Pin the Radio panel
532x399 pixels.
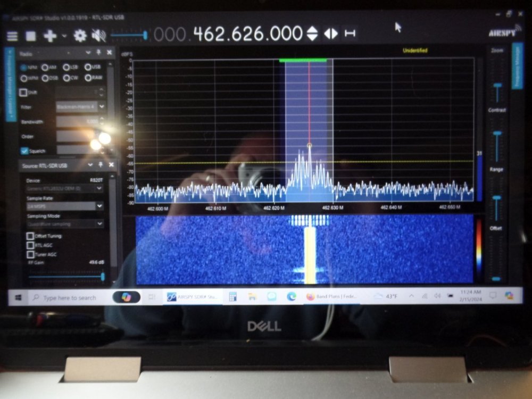[98, 53]
